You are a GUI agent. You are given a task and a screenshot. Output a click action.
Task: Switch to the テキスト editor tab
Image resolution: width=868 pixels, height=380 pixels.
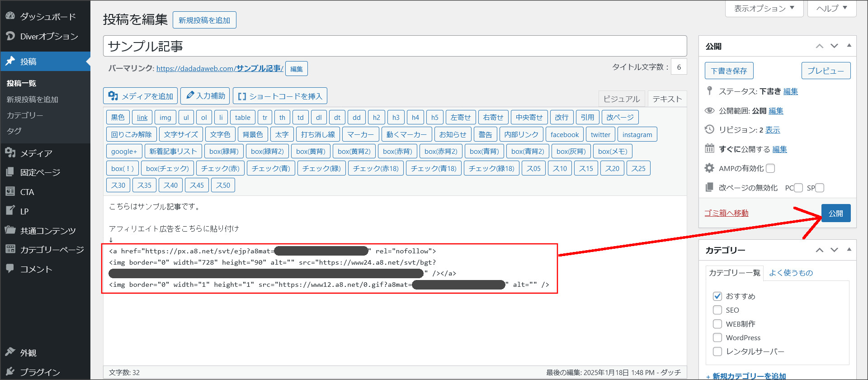[x=667, y=99]
